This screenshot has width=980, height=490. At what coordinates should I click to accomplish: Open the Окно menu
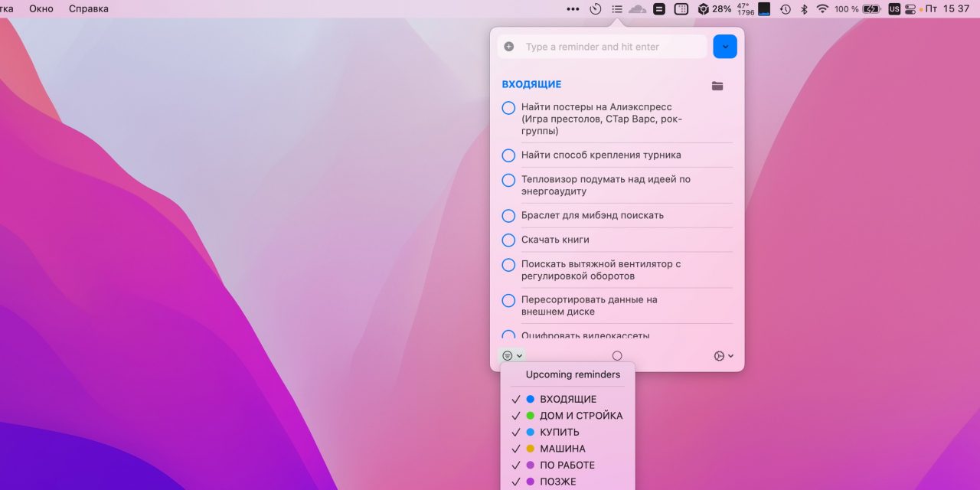tap(41, 8)
